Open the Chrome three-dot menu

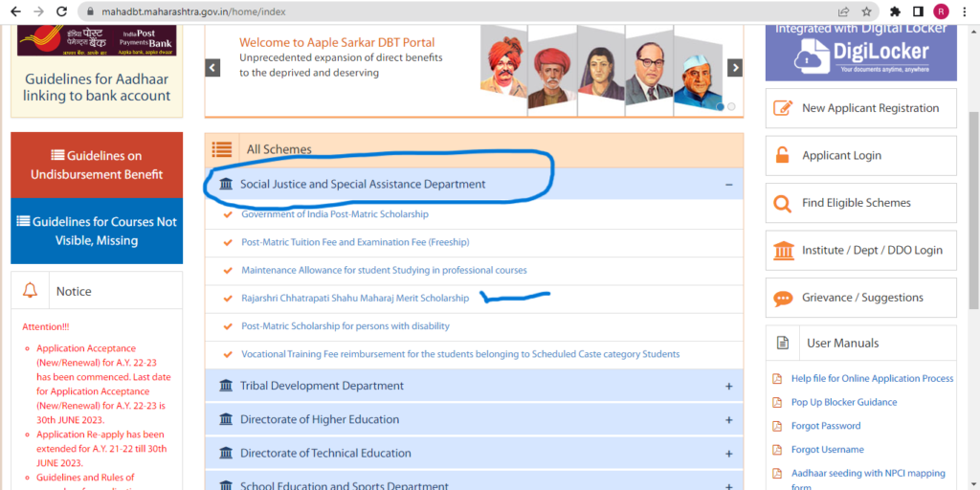(963, 11)
